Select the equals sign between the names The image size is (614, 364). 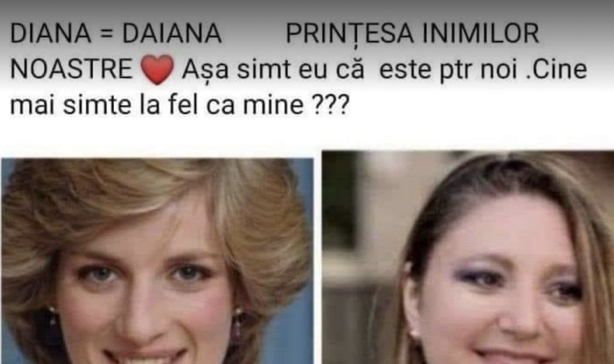pyautogui.click(x=107, y=34)
